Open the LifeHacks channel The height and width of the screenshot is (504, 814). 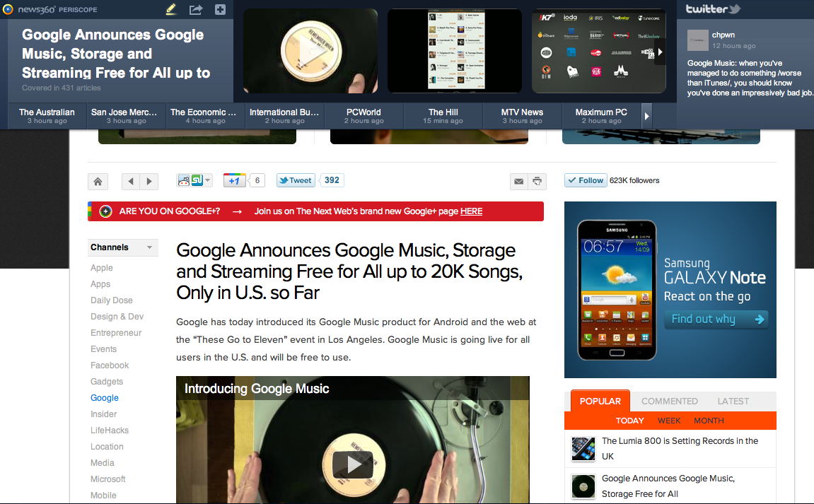pos(110,430)
